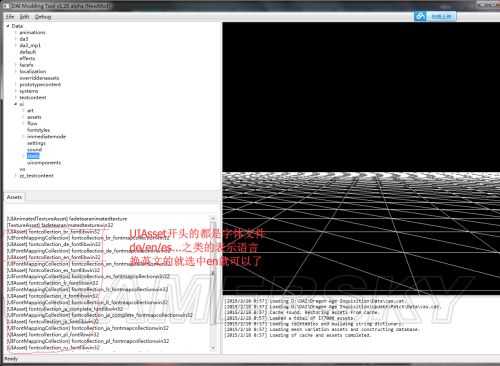Switch to the Assets tab
500x366 pixels.
click(14, 197)
